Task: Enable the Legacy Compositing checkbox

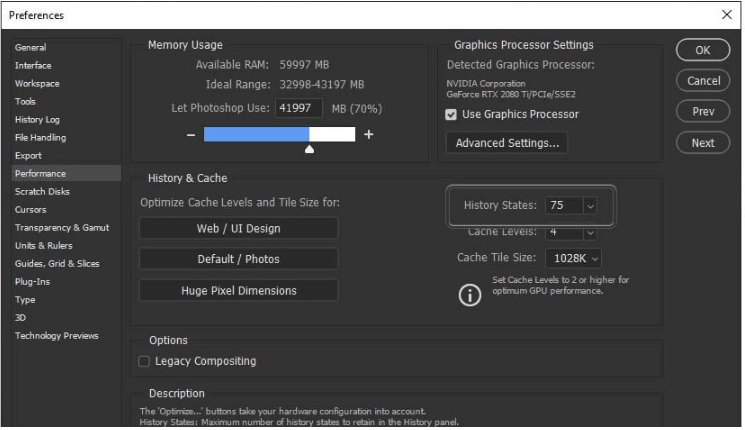Action: [144, 362]
